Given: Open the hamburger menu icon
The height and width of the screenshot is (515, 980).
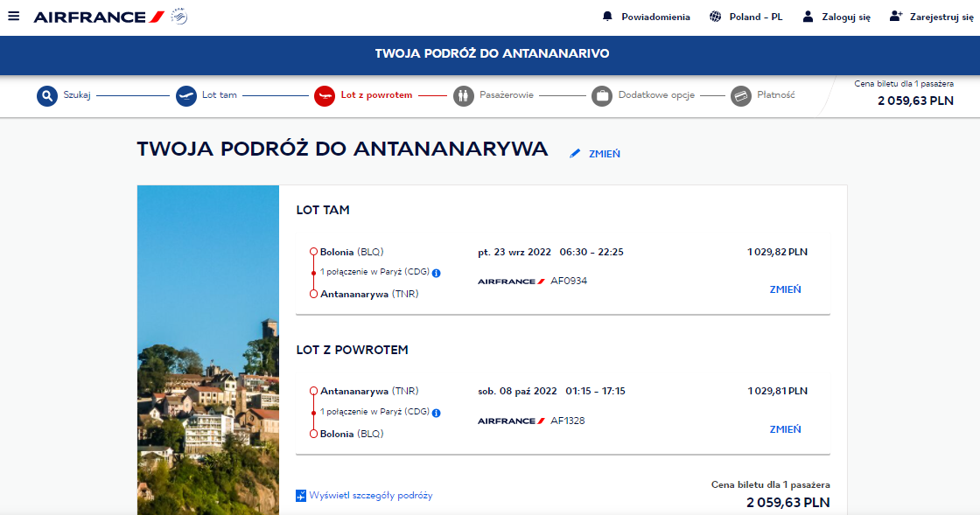Looking at the screenshot, I should click(13, 17).
